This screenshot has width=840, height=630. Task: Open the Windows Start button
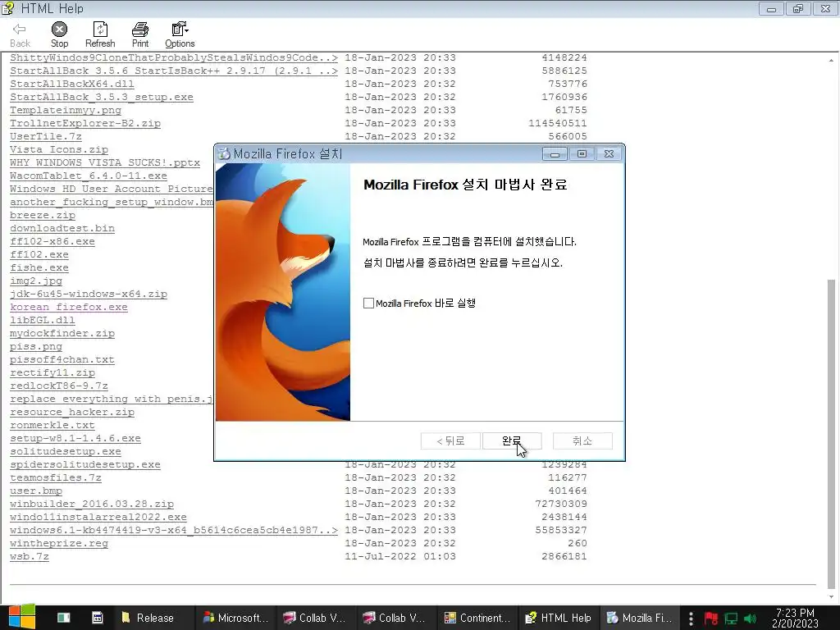point(21,617)
